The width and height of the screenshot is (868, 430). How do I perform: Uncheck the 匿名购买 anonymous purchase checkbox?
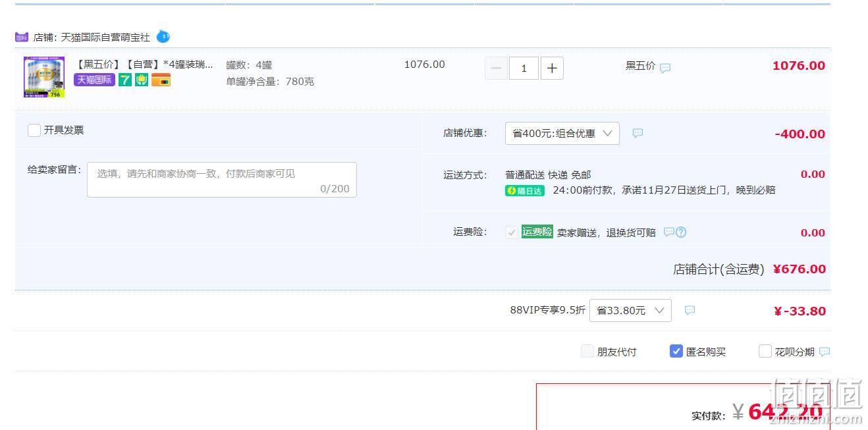pyautogui.click(x=676, y=352)
